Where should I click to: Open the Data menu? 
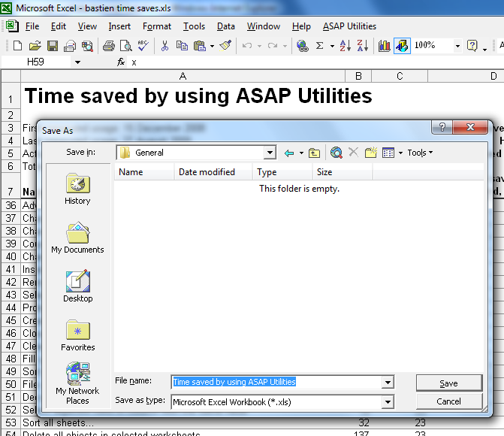[x=225, y=26]
